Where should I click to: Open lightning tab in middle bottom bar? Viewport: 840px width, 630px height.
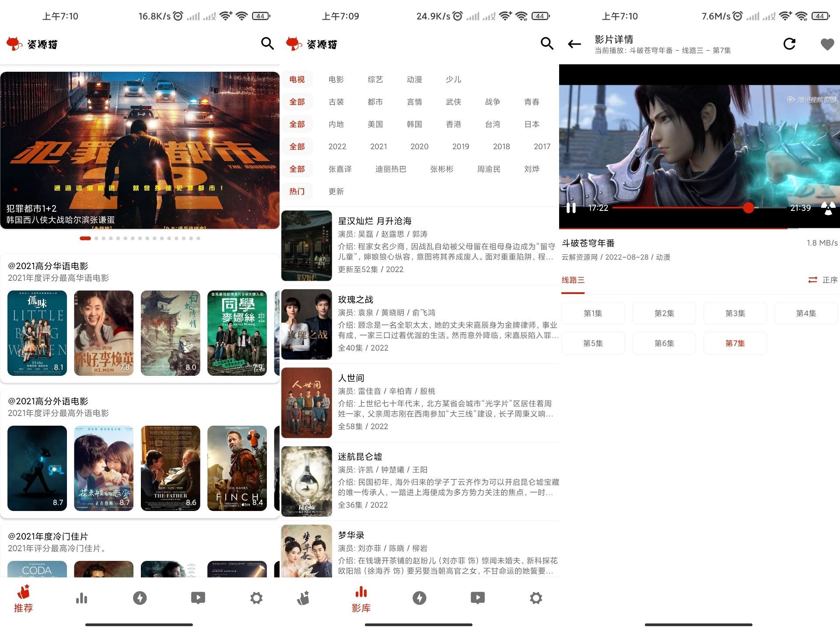419,598
